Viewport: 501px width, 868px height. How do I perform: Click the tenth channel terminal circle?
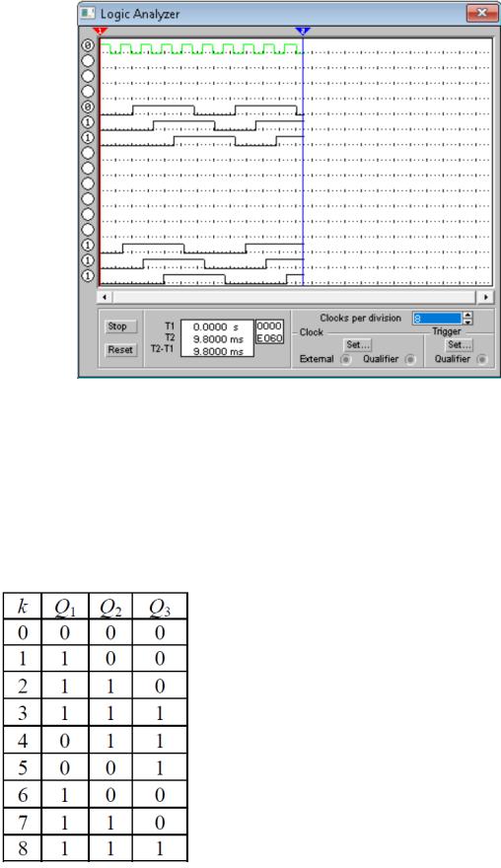88,183
